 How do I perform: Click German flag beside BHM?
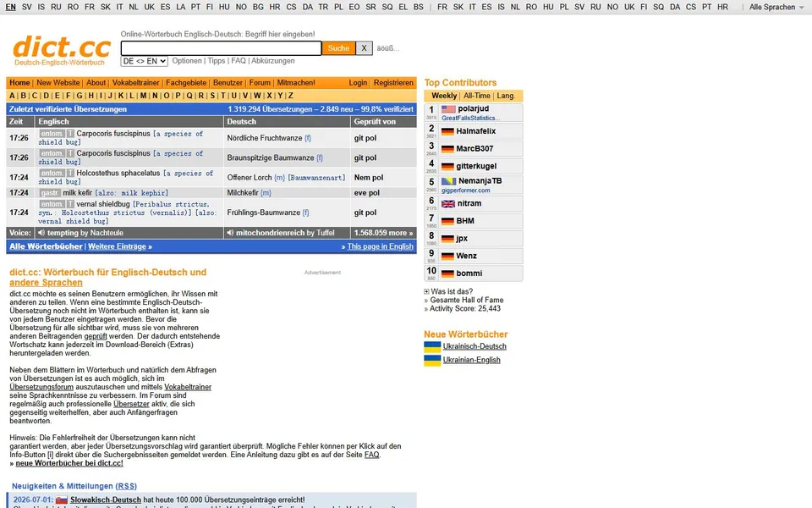(448, 221)
